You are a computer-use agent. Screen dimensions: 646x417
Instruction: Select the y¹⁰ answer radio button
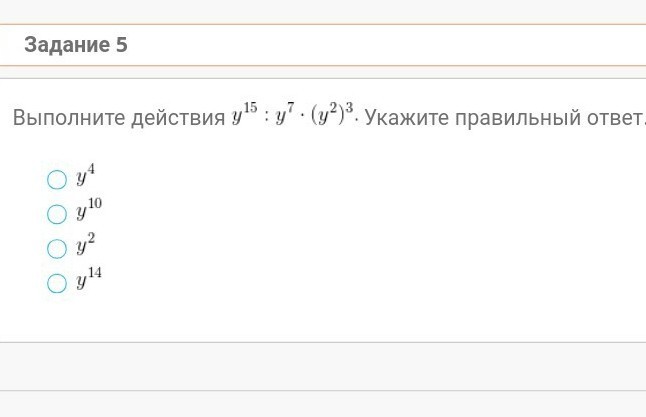click(x=58, y=214)
